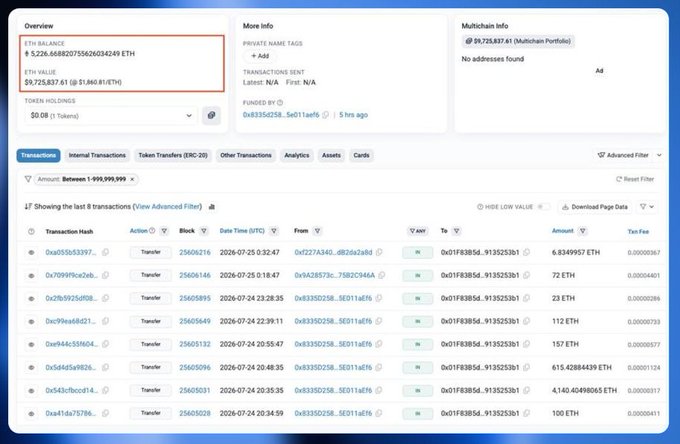The image size is (680, 444).
Task: Copy funded-by address 0x8335d258..5e011aef6
Action: [x=325, y=115]
